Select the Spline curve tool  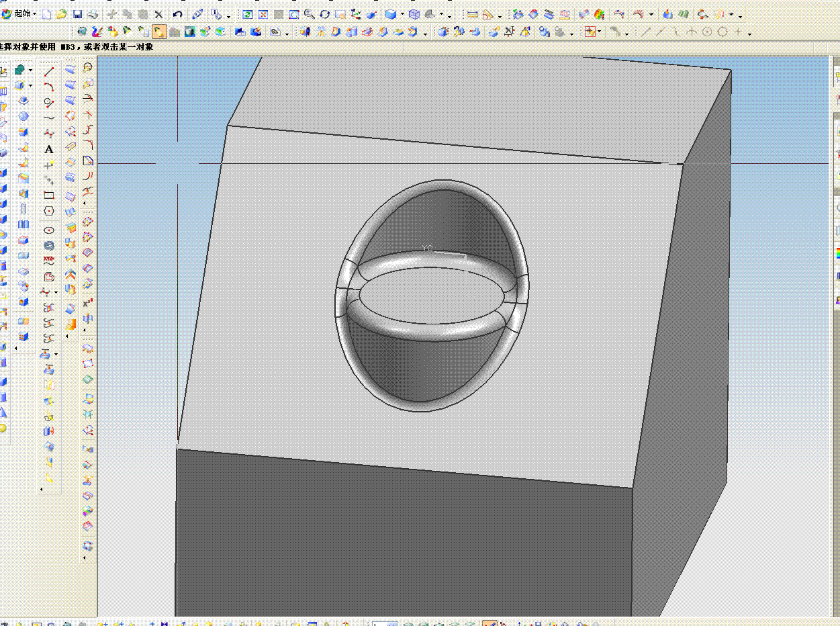click(49, 118)
